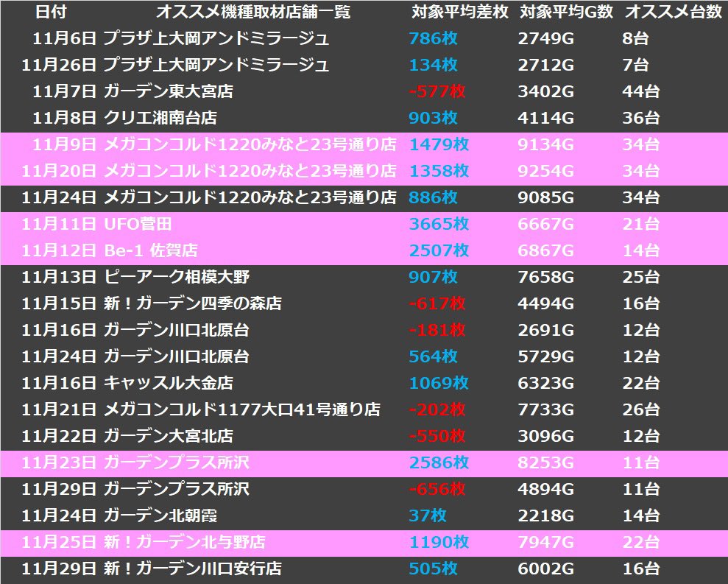
Task: Select the 564枚 cell
Action: (433, 356)
